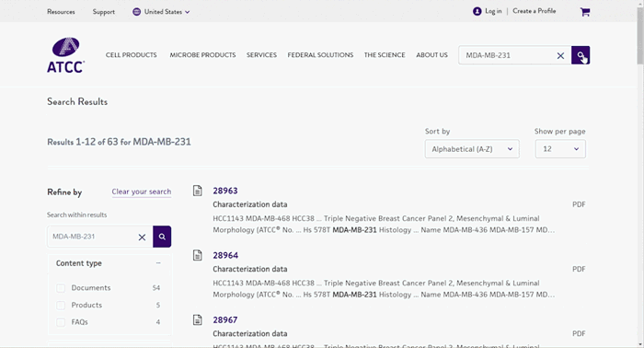Image resolution: width=644 pixels, height=348 pixels.
Task: Check the Products filter checkbox
Action: [x=61, y=306]
